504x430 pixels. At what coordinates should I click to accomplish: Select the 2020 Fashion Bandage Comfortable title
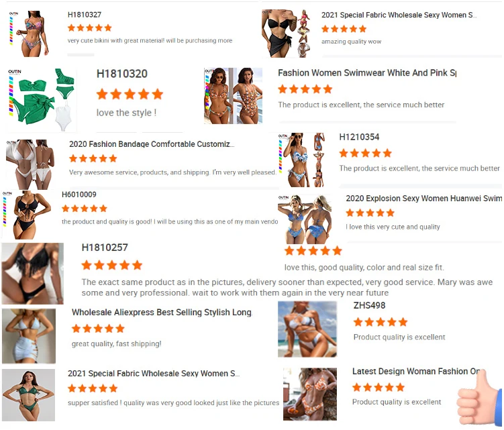pyautogui.click(x=152, y=144)
